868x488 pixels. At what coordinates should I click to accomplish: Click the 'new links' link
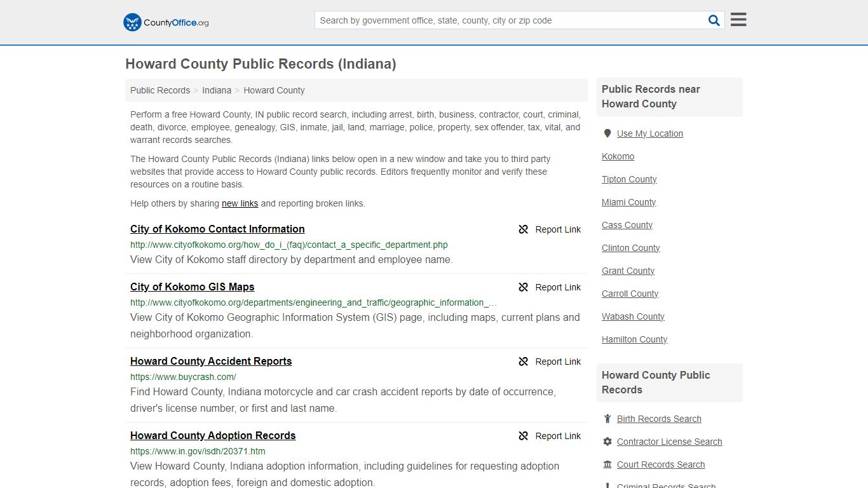[x=240, y=203]
